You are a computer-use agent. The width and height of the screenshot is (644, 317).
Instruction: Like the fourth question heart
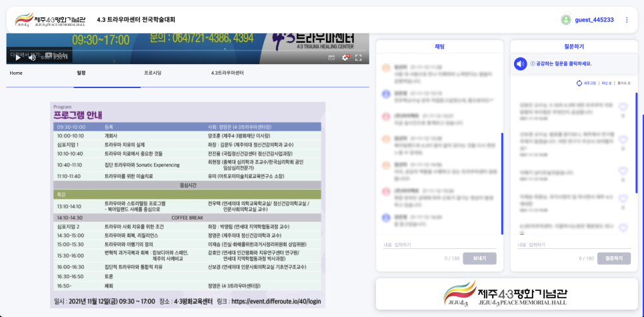coord(623,199)
